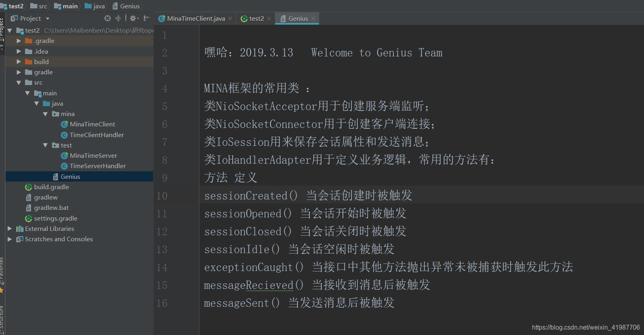The width and height of the screenshot is (644, 335).
Task: Click the collapse all icon in Project panel
Action: [118, 18]
